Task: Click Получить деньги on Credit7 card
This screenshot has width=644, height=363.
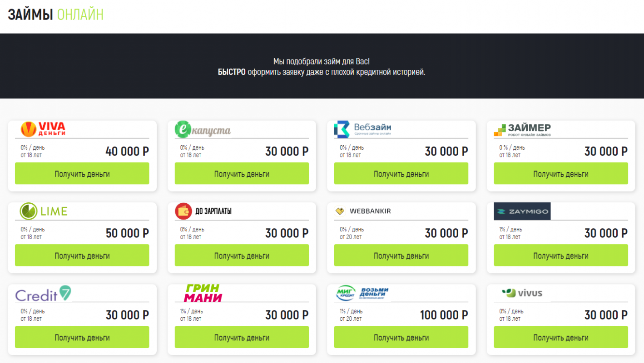Action: 82,338
